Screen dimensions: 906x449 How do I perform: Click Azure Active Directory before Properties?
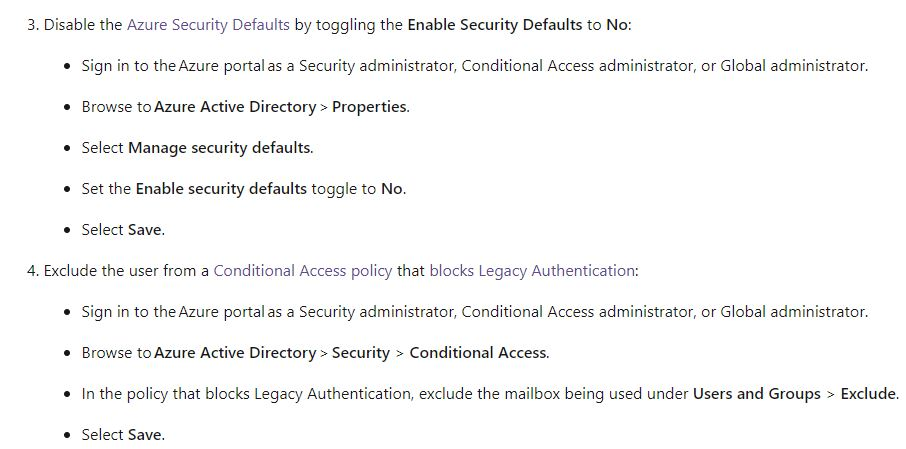[235, 107]
